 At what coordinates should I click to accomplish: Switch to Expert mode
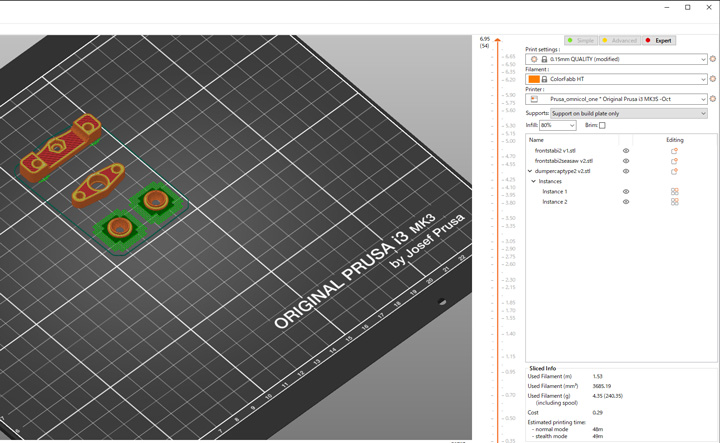pyautogui.click(x=659, y=40)
